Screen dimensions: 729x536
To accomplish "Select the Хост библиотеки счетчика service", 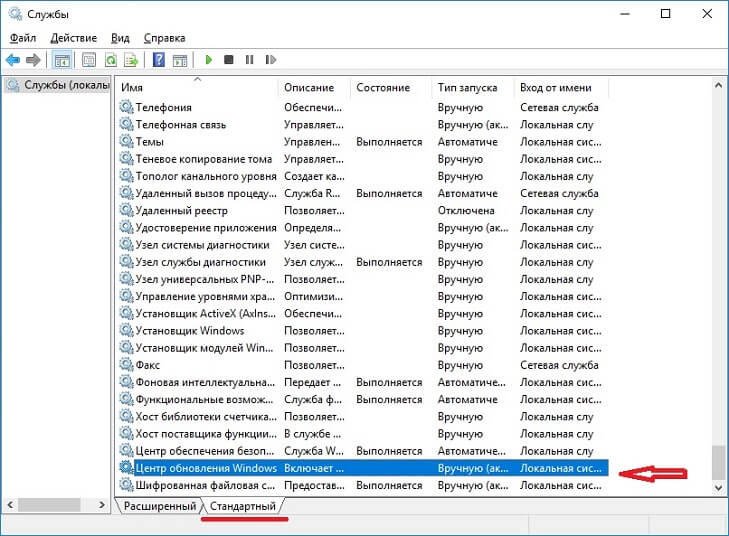I will click(x=363, y=417).
